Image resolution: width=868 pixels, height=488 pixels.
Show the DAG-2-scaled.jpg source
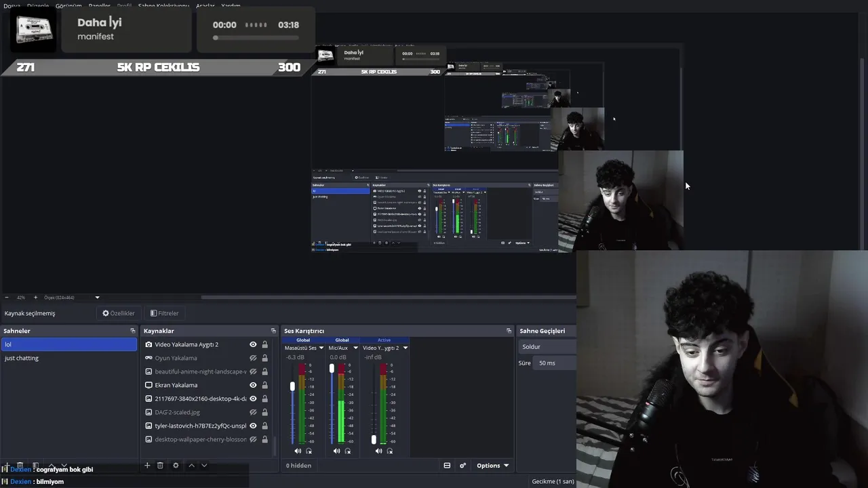tap(253, 412)
